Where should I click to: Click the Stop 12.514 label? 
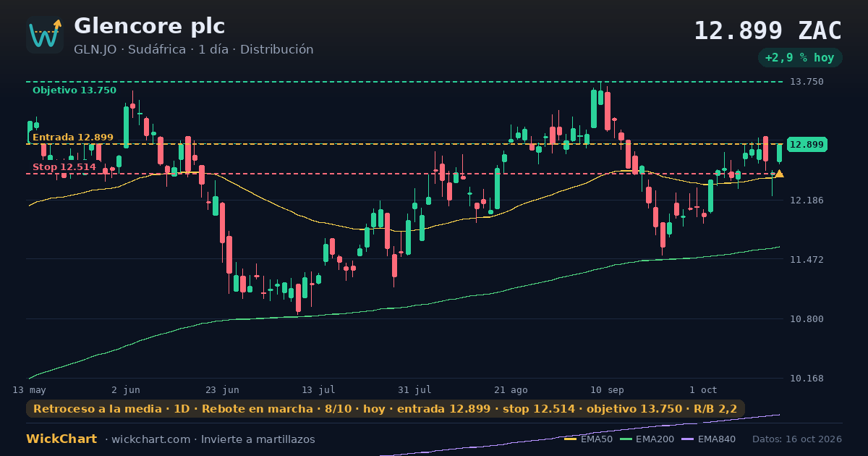(x=64, y=167)
